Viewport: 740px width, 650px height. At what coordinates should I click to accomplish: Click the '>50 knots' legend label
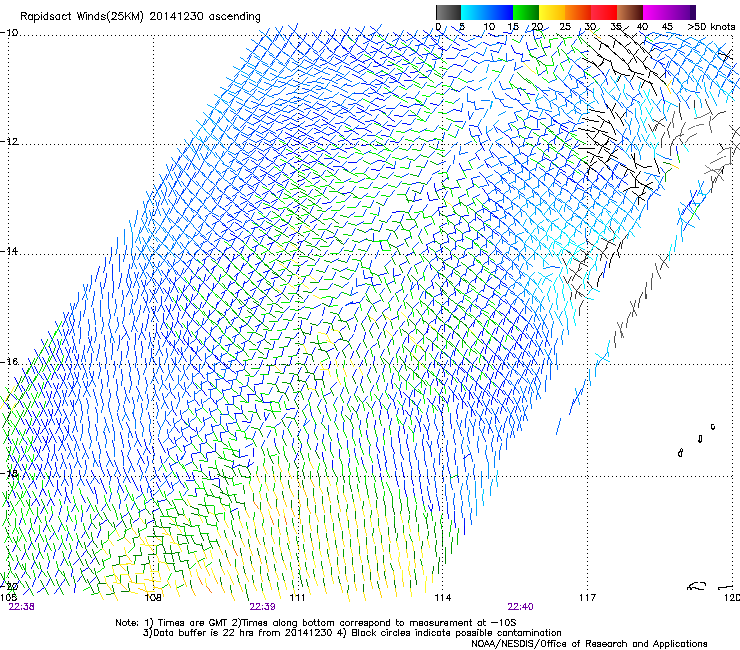coord(711,27)
